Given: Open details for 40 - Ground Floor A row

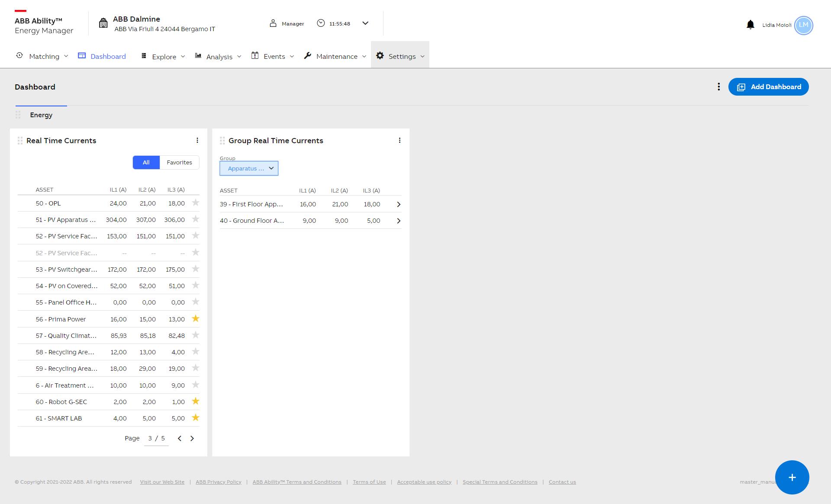Looking at the screenshot, I should [399, 221].
